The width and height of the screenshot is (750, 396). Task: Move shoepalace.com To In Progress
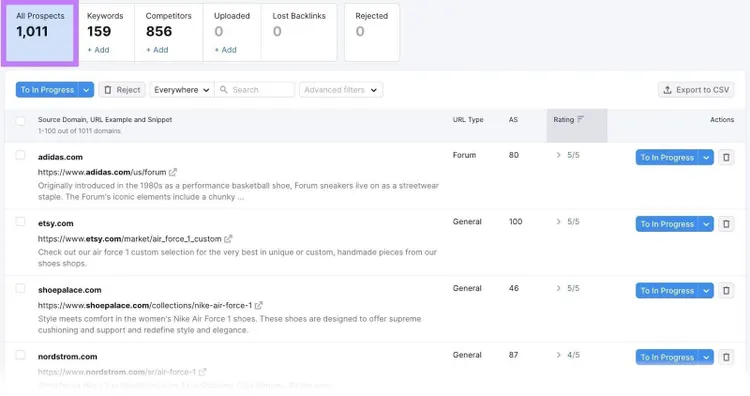pyautogui.click(x=667, y=290)
